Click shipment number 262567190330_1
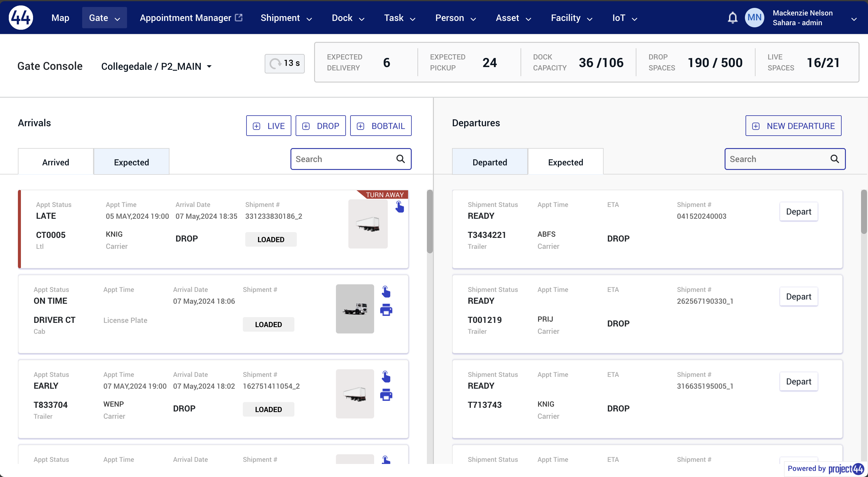This screenshot has height=477, width=868. point(705,301)
